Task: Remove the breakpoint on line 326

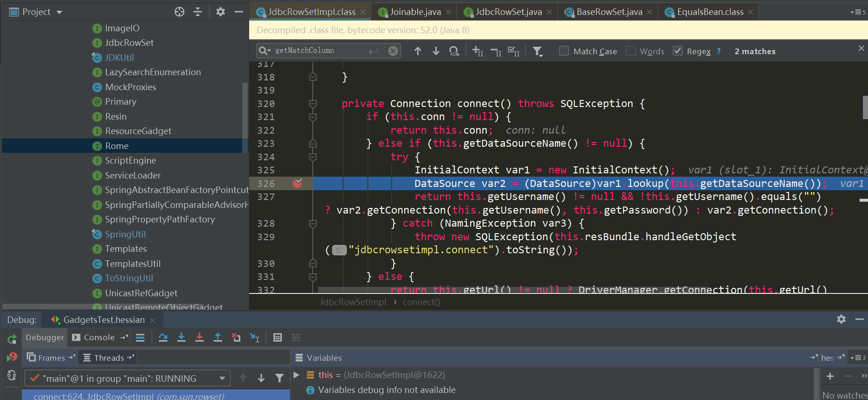Action: coord(297,184)
